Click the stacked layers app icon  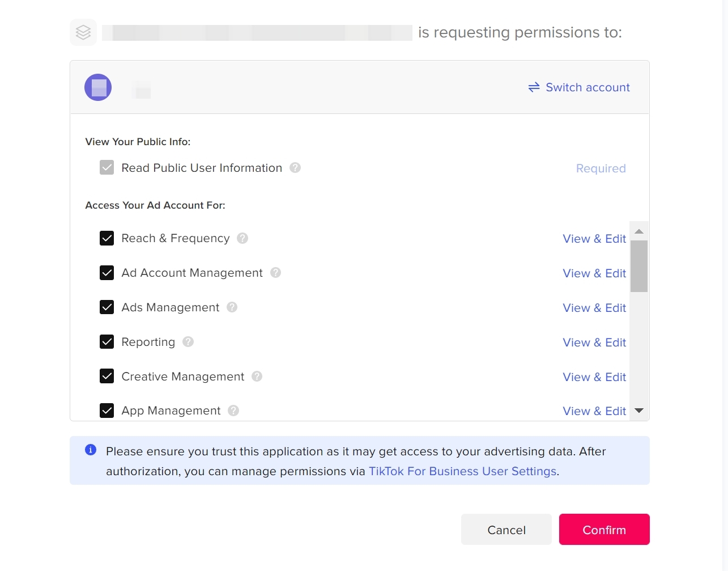point(83,32)
